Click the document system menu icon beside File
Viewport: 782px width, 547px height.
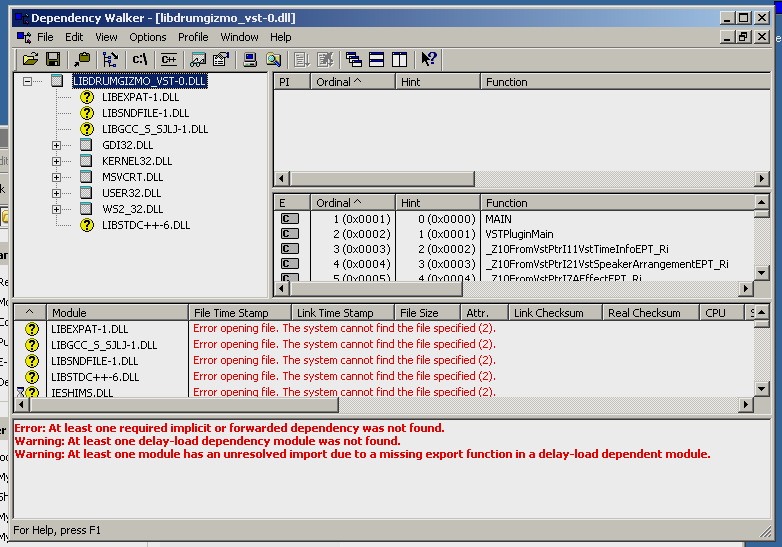[x=23, y=37]
